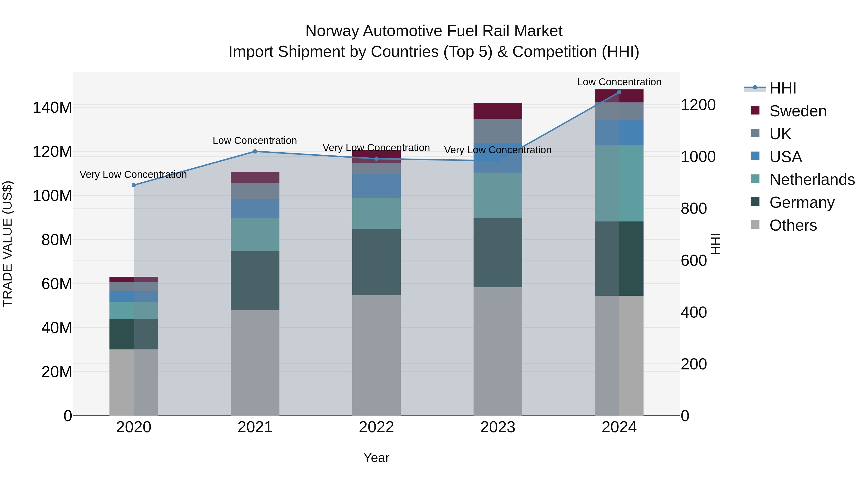Click the 'Year' x-axis title
The height and width of the screenshot is (488, 868).
point(376,458)
